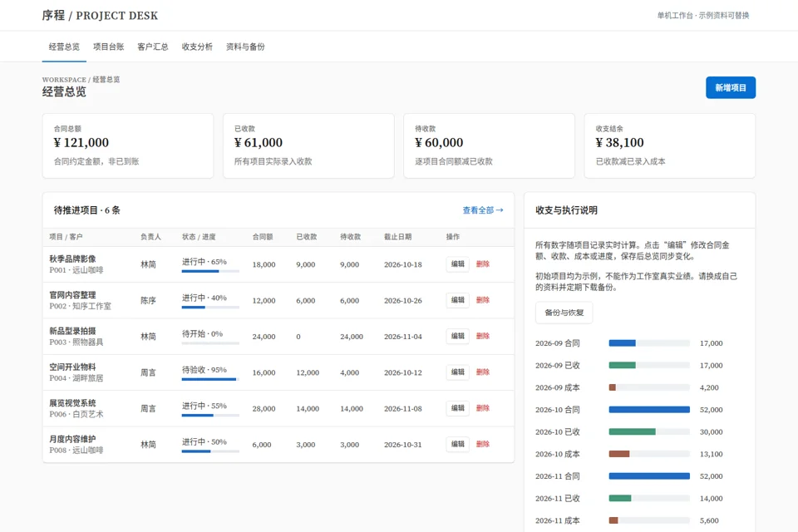Click the 序程 / PROJECT DESK title

click(x=100, y=15)
